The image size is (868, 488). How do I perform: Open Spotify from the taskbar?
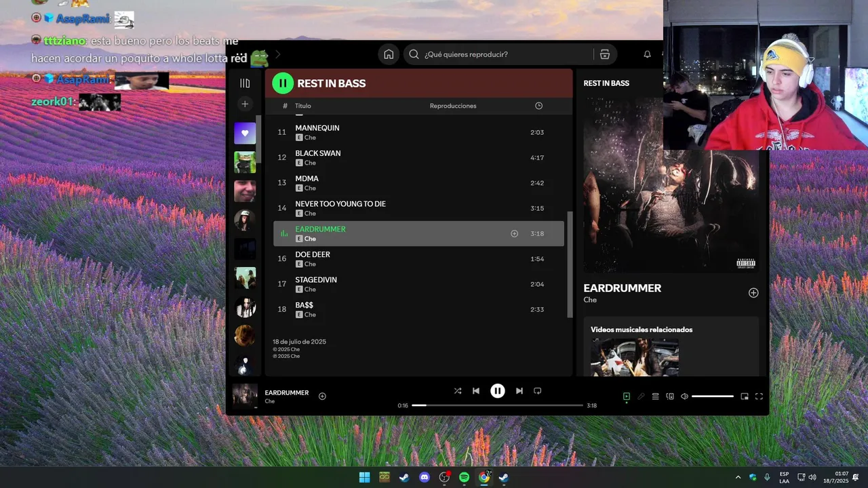tap(464, 477)
